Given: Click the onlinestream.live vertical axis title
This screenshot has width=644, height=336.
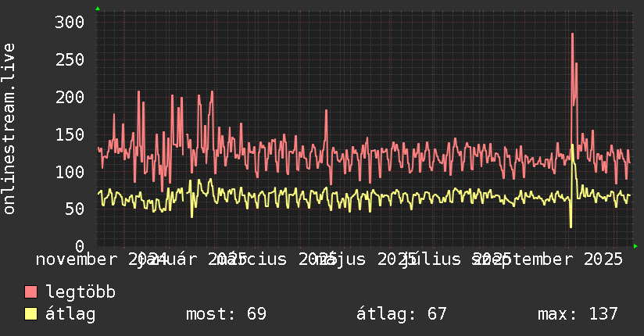Looking at the screenshot, I should pyautogui.click(x=9, y=129).
